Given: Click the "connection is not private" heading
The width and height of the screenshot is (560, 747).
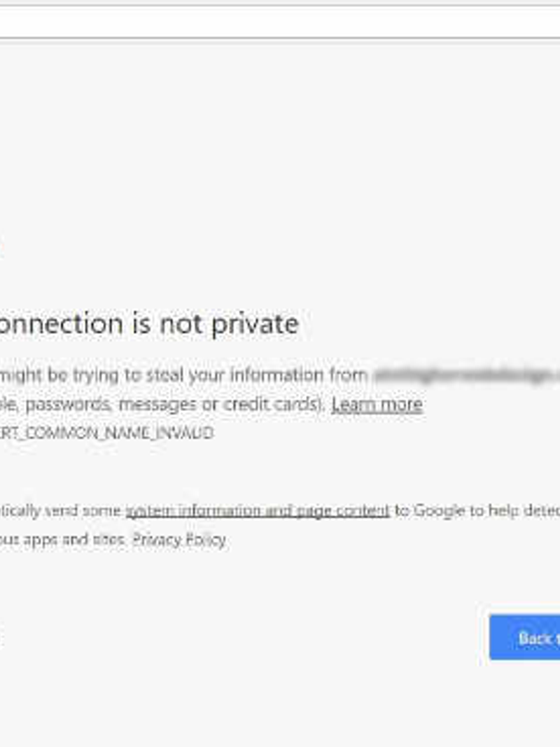Looking at the screenshot, I should [148, 324].
